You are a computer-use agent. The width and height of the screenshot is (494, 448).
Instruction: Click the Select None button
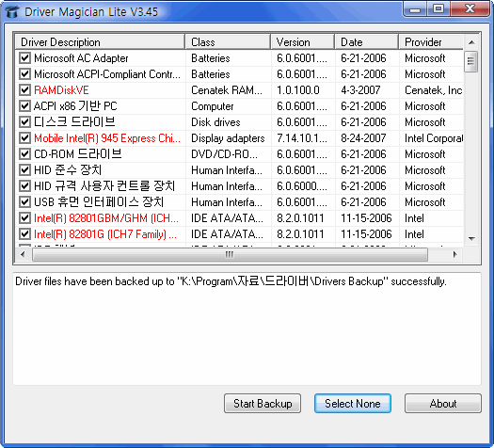coord(353,403)
